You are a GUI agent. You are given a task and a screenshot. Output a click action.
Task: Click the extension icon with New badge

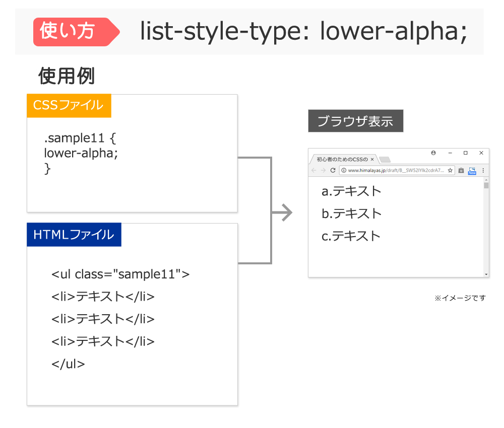click(472, 171)
